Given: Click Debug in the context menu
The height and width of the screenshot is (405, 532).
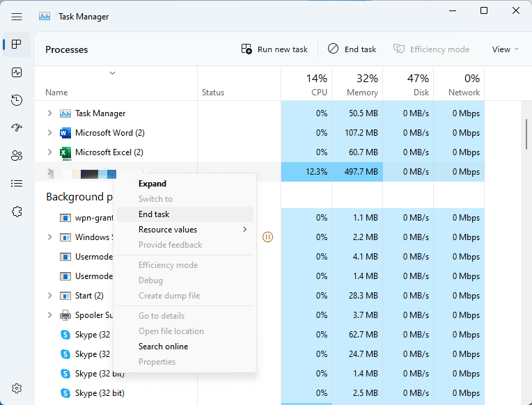Looking at the screenshot, I should tap(185, 280).
